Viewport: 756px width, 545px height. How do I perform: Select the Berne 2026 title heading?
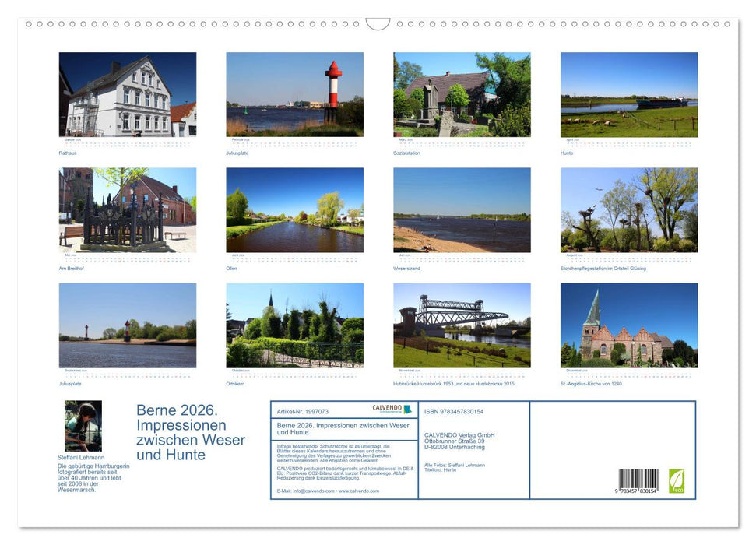(189, 432)
